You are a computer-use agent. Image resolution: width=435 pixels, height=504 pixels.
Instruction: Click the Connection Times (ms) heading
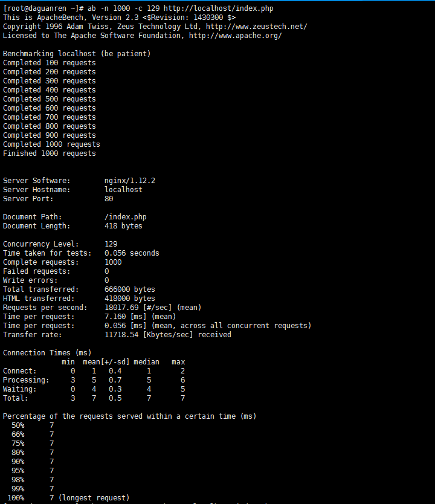pos(47,353)
